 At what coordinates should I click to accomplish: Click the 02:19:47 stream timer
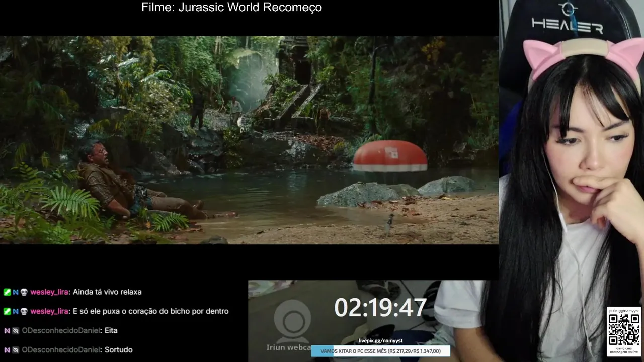coord(380,308)
